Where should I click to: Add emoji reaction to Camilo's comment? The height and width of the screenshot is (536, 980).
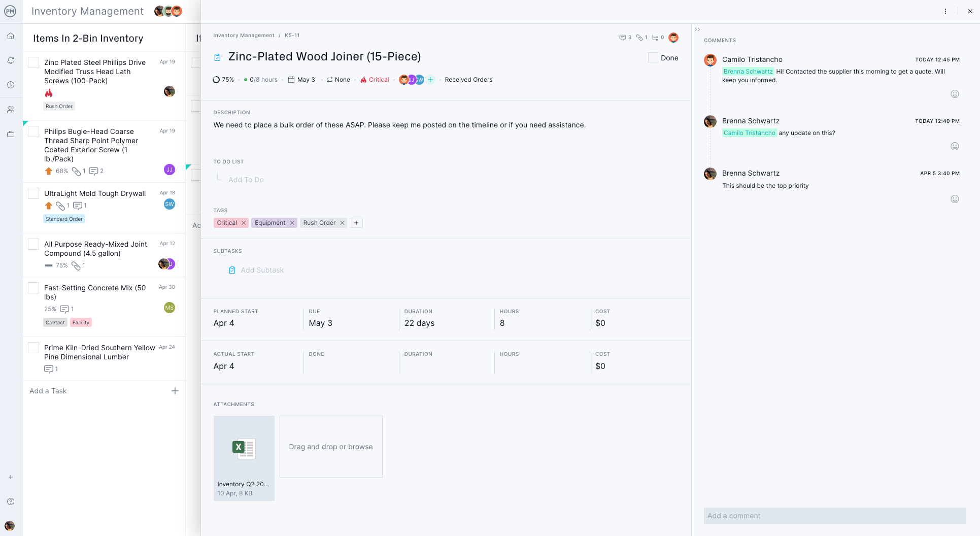click(955, 94)
